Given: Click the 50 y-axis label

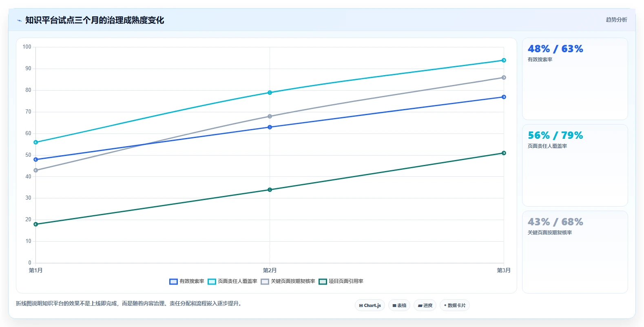Looking at the screenshot, I should (x=28, y=155).
